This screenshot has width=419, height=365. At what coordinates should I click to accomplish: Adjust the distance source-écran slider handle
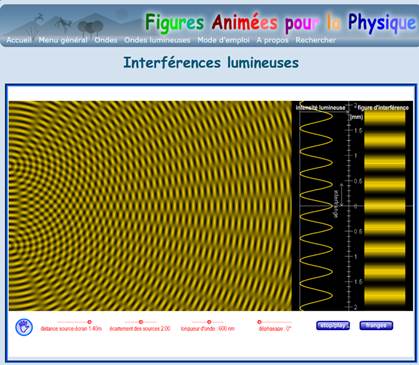[89, 322]
